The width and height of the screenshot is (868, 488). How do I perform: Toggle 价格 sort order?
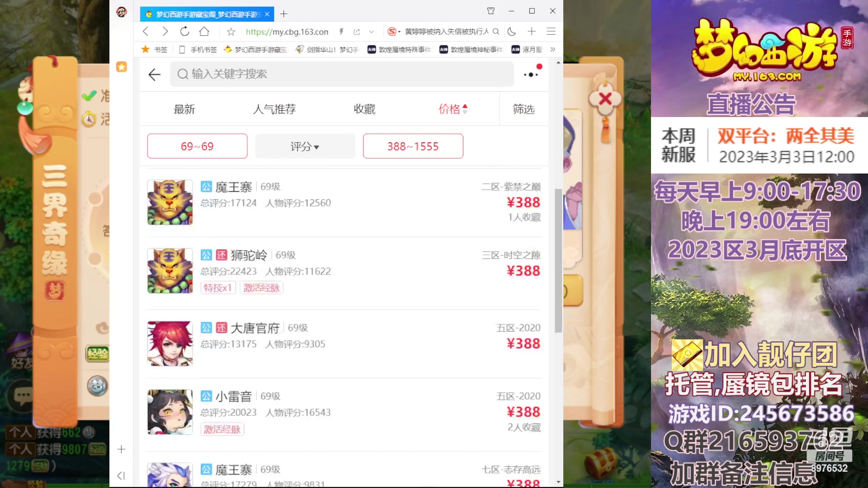tap(453, 109)
